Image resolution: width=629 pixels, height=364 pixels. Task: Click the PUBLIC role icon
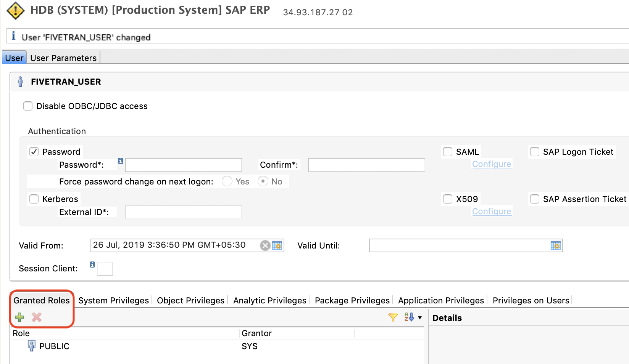[x=32, y=346]
